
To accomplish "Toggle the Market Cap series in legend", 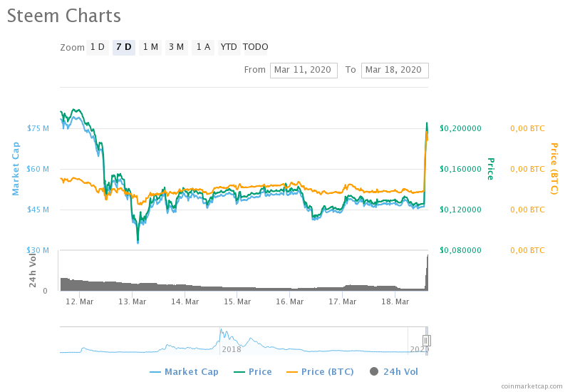I will tap(184, 371).
